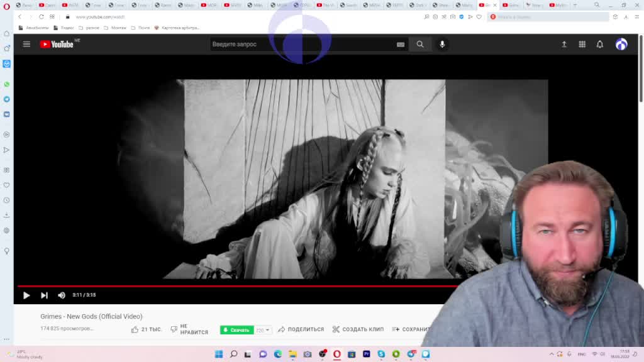Click the YouTube search magnifier button
The height and width of the screenshot is (362, 644).
pyautogui.click(x=419, y=45)
